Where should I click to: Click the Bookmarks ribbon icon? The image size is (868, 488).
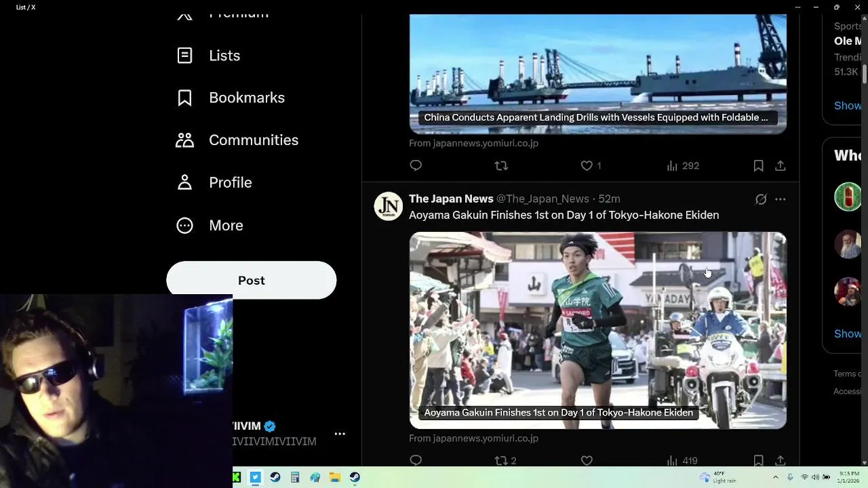(x=184, y=98)
